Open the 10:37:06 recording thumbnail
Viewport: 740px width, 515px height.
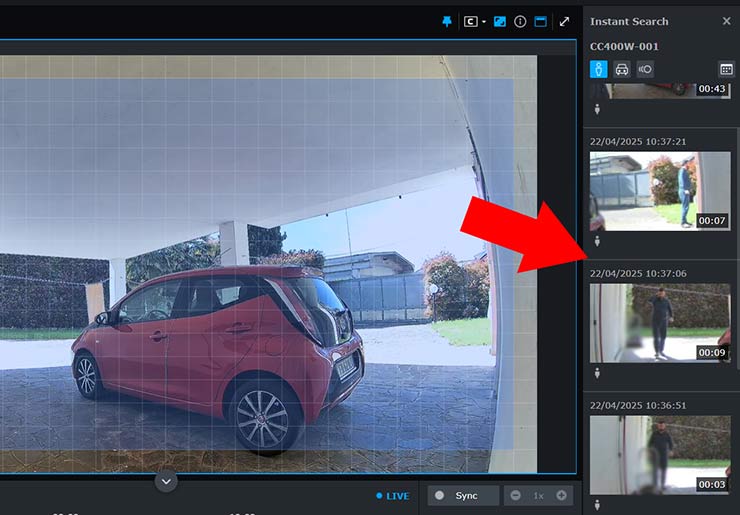(660, 322)
